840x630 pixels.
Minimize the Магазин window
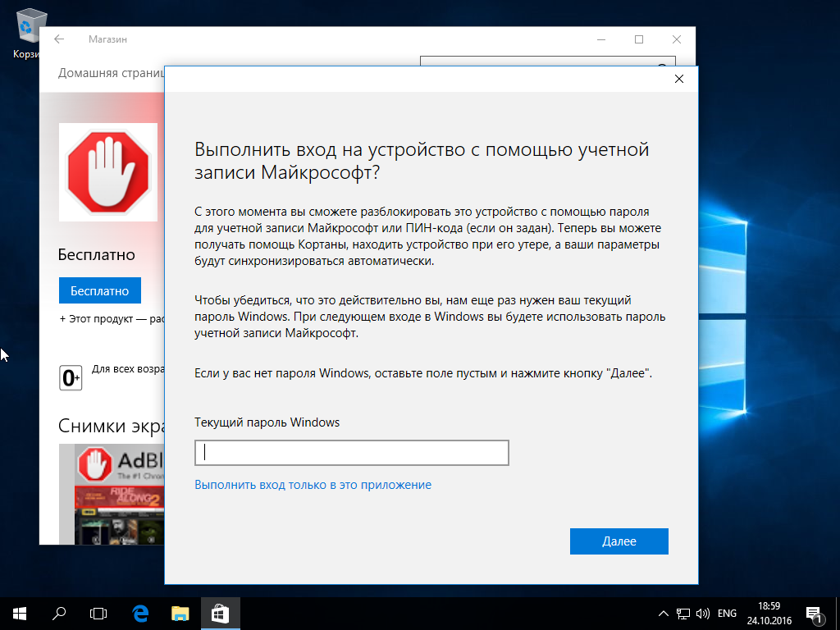601,39
